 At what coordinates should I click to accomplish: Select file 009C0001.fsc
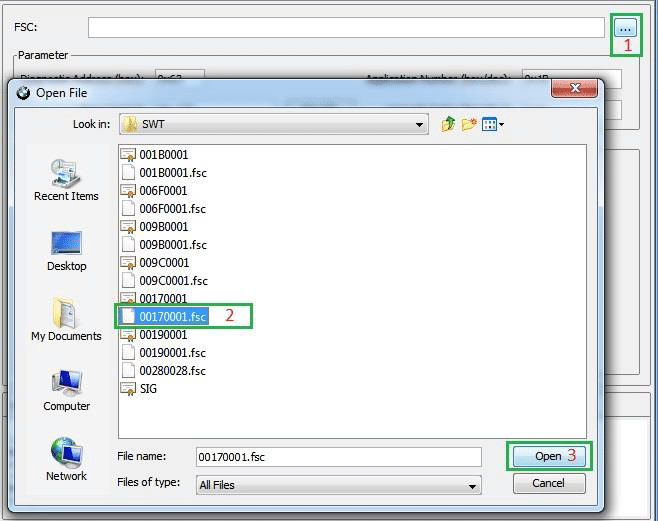(173, 281)
